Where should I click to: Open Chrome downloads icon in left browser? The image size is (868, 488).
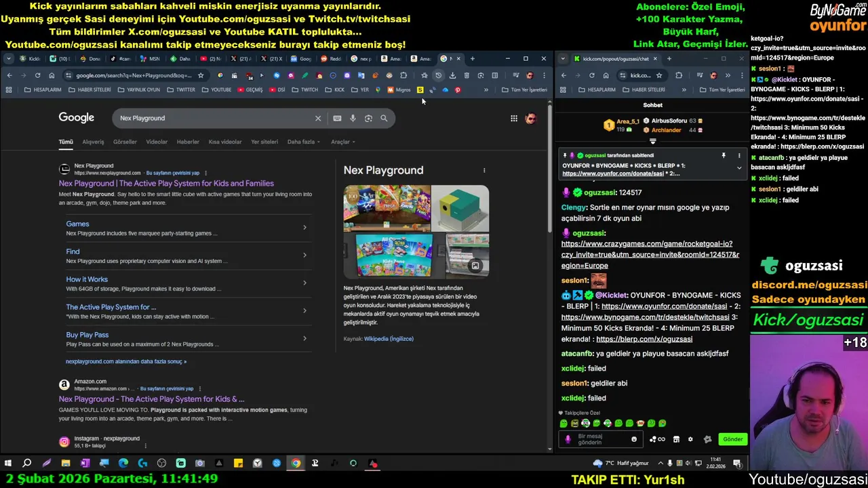[x=452, y=75]
